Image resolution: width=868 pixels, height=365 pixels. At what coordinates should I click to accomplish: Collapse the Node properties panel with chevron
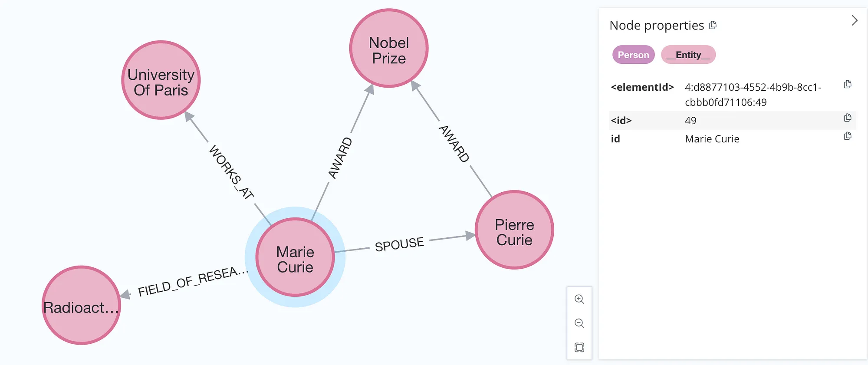(x=855, y=20)
